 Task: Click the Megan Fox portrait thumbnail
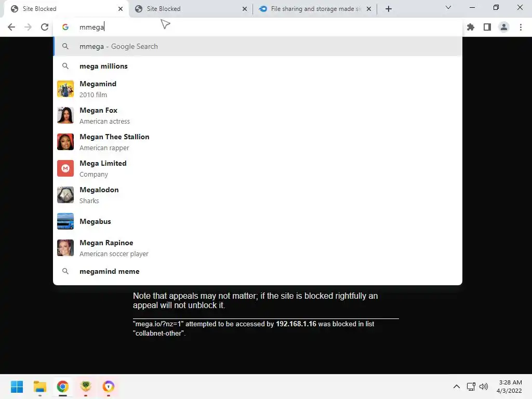pos(65,115)
